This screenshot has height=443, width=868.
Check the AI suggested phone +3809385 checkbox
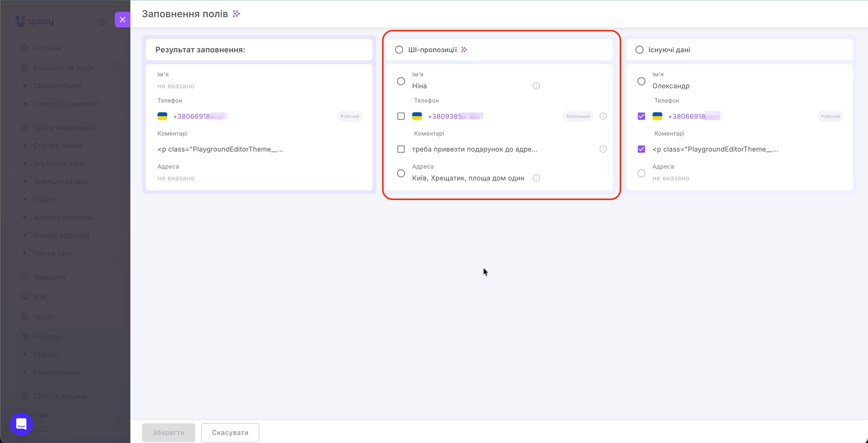[401, 116]
